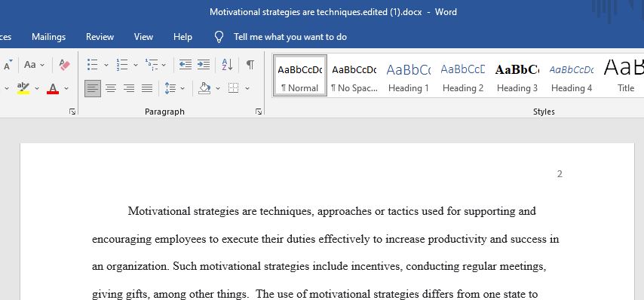Apply red font color

pyautogui.click(x=53, y=88)
